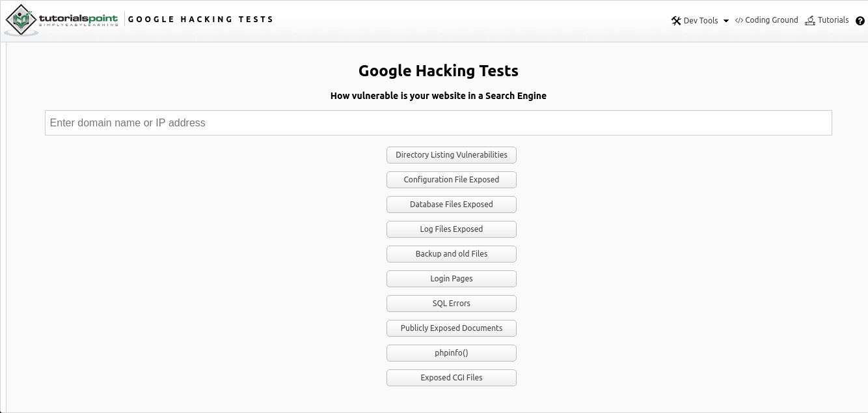Click the Dev Tools wrench icon
The image size is (868, 413).
pyautogui.click(x=676, y=21)
